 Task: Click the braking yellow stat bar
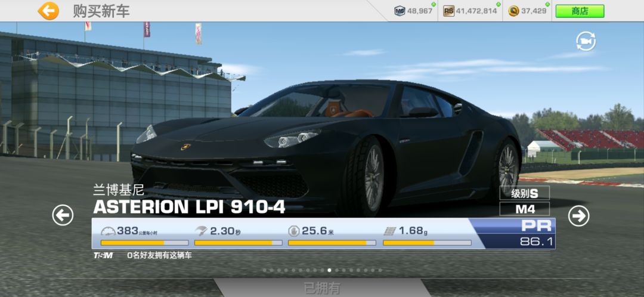[332, 243]
